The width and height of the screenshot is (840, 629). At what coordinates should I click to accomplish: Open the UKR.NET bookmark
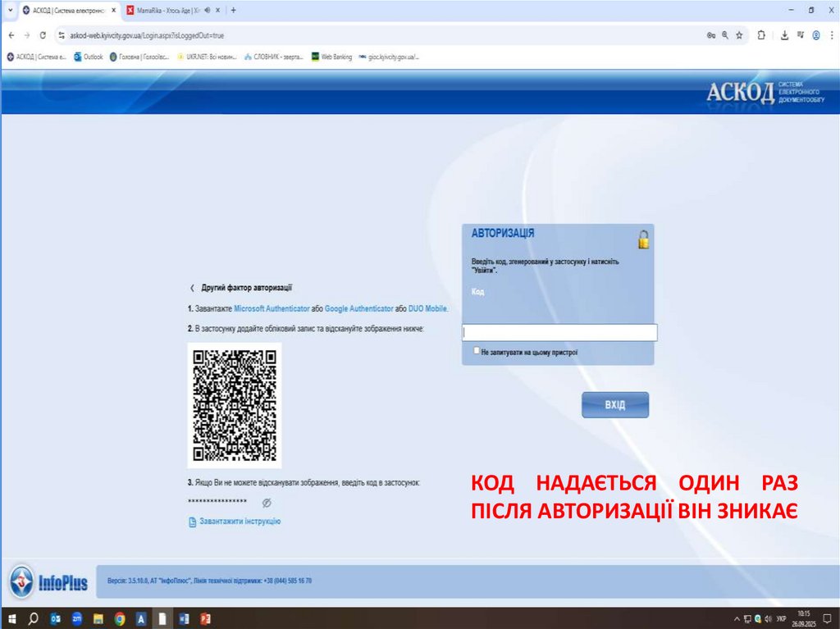206,57
